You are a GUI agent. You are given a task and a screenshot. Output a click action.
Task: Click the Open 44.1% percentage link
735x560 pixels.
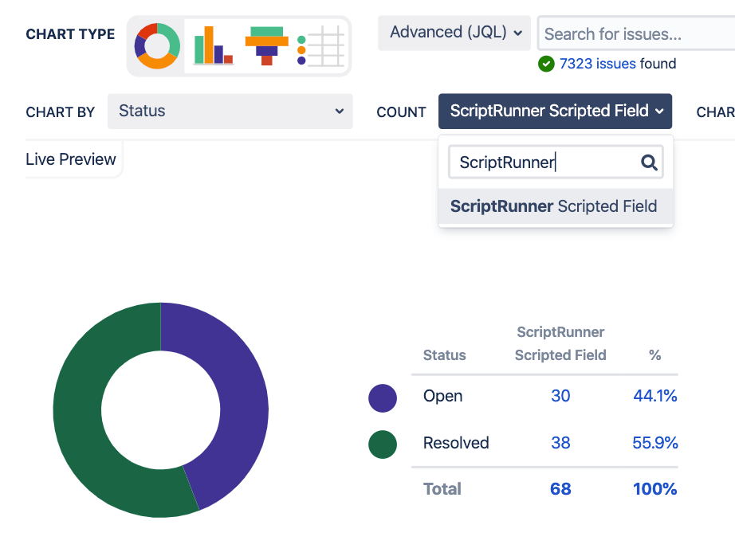(x=654, y=396)
